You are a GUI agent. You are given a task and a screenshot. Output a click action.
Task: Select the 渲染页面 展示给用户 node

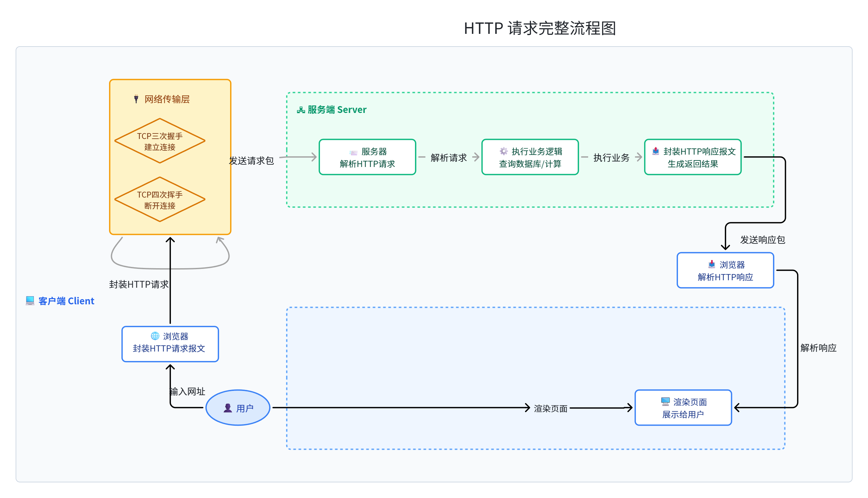tap(683, 408)
